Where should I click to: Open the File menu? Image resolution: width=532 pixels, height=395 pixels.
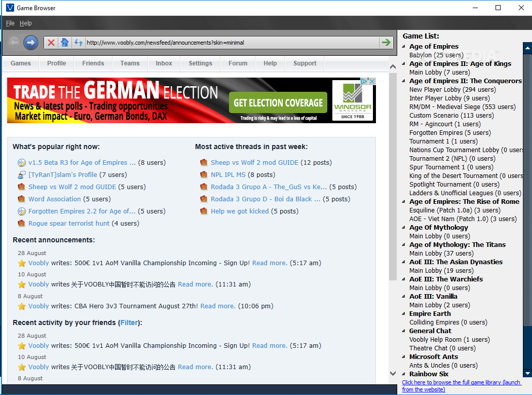pyautogui.click(x=10, y=23)
